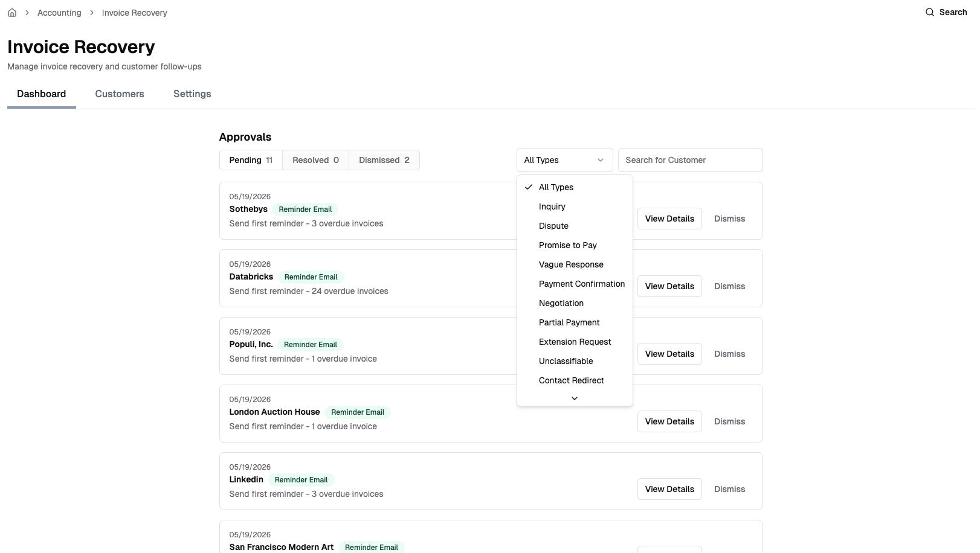Click Reminder Email badge on Databricks
The width and height of the screenshot is (980, 553).
pyautogui.click(x=311, y=277)
